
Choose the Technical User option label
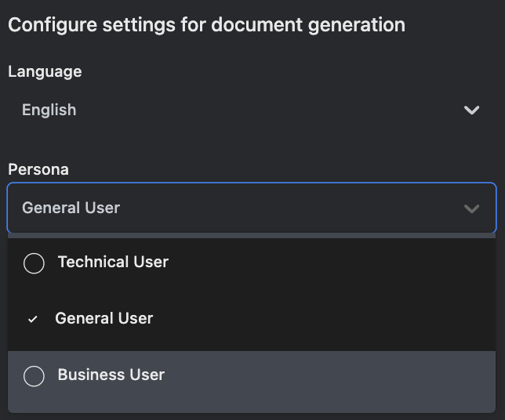point(113,262)
